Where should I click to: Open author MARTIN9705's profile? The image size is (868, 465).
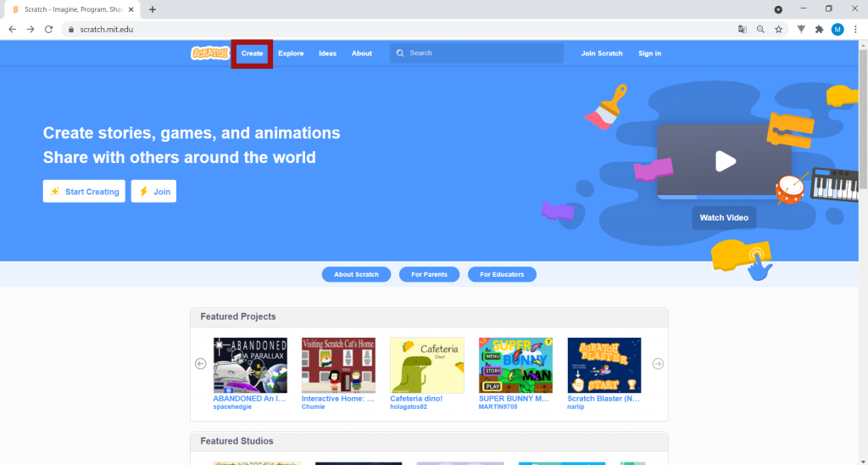(x=498, y=406)
